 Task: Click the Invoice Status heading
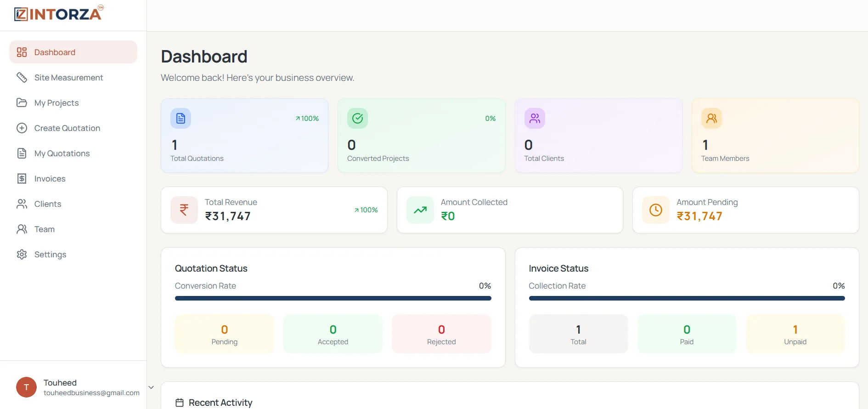pyautogui.click(x=558, y=268)
